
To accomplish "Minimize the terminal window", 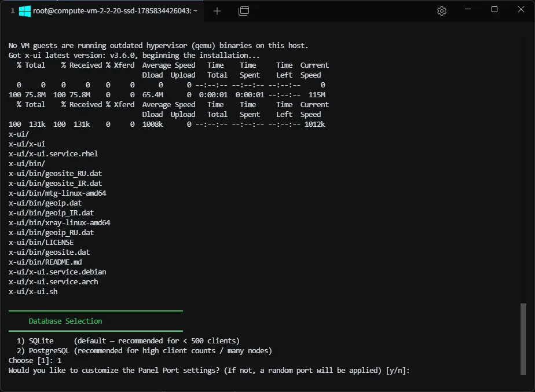I will [468, 9].
